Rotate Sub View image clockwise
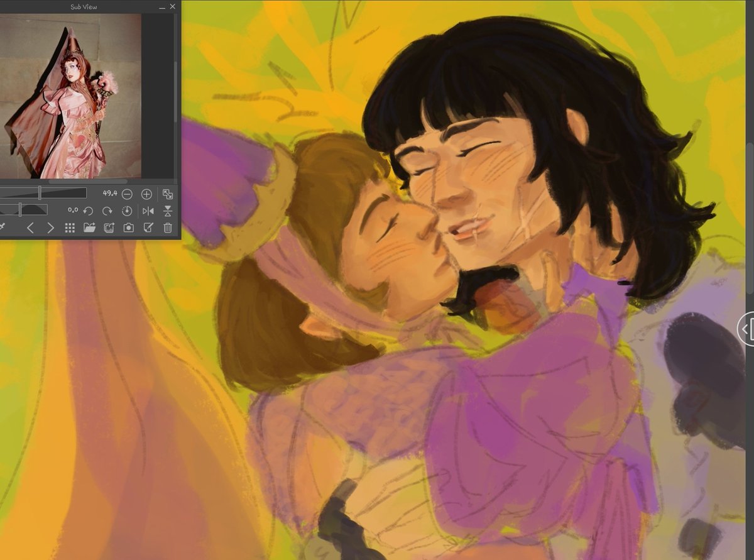Image resolution: width=754 pixels, height=560 pixels. (x=107, y=211)
